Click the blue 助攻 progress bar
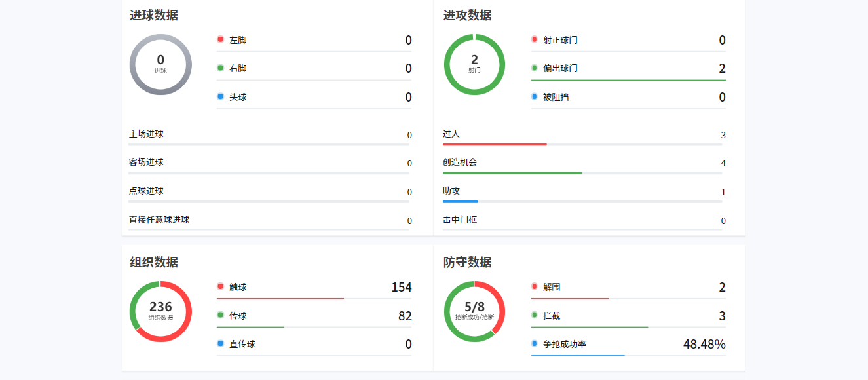Image resolution: width=868 pixels, height=380 pixels. [460, 202]
